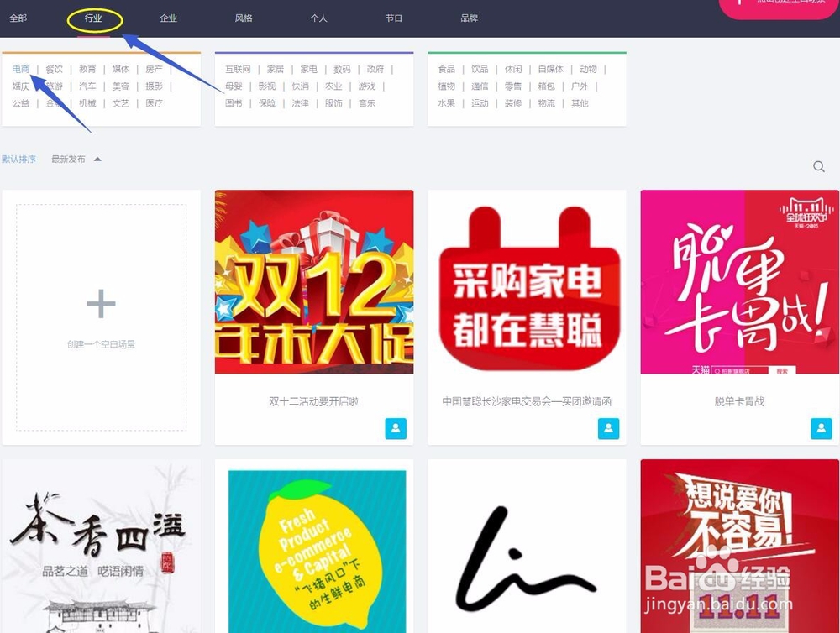
Task: Click the plus to create a blank scene
Action: 101,304
